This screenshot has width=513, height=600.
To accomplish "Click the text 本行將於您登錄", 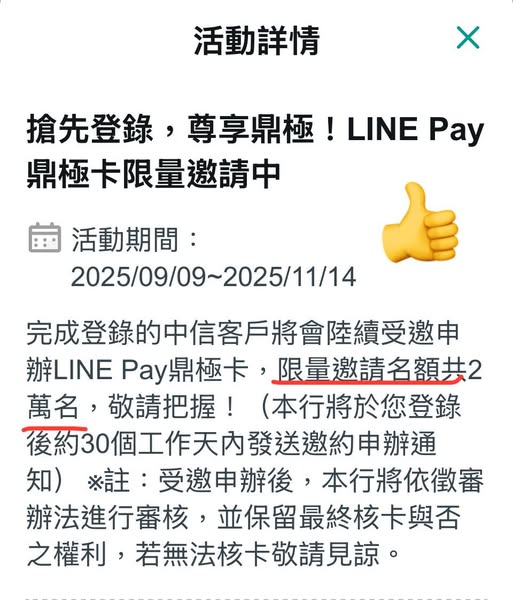I will (366, 407).
